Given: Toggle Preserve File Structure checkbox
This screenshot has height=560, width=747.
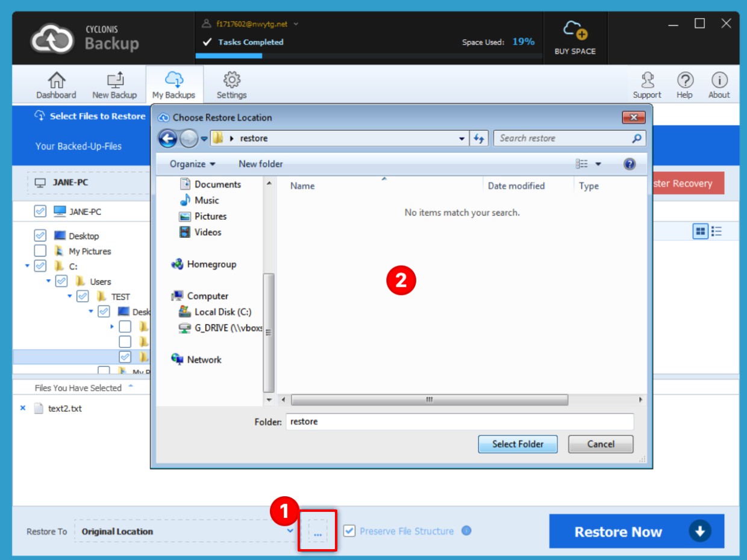Looking at the screenshot, I should tap(349, 531).
